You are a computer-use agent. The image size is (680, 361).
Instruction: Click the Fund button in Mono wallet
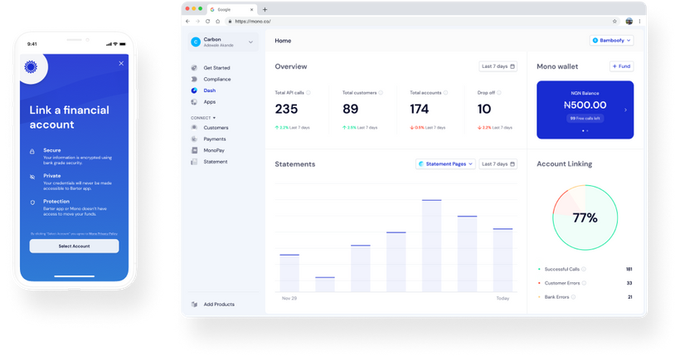[621, 66]
